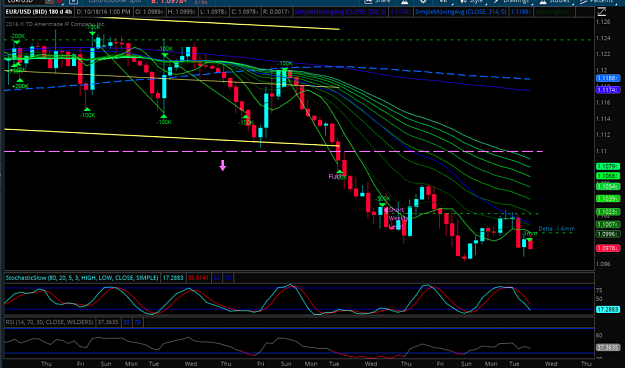625x368 pixels.
Task: Click the D: 10/18/16 1:00 PM date field
Action: click(x=103, y=12)
